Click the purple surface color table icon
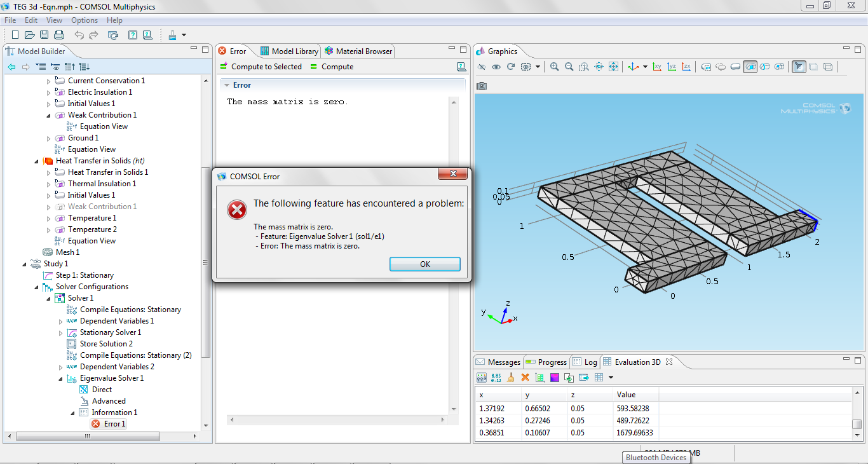The image size is (868, 464). click(555, 378)
